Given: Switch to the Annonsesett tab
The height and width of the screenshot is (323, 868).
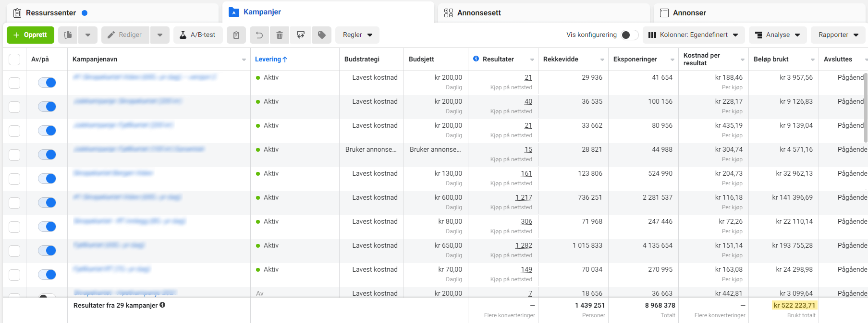Looking at the screenshot, I should [544, 13].
